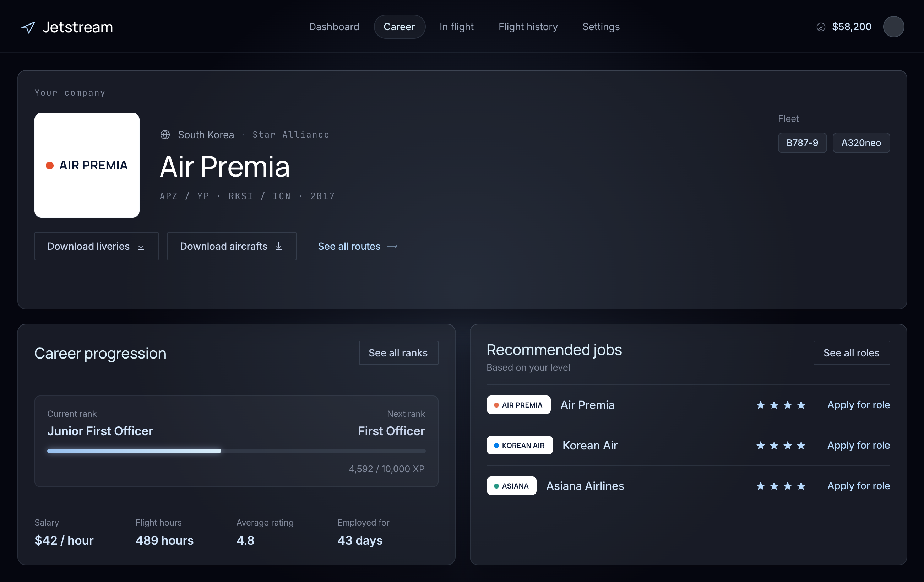924x582 pixels.
Task: Click the See all roles button
Action: pos(851,353)
